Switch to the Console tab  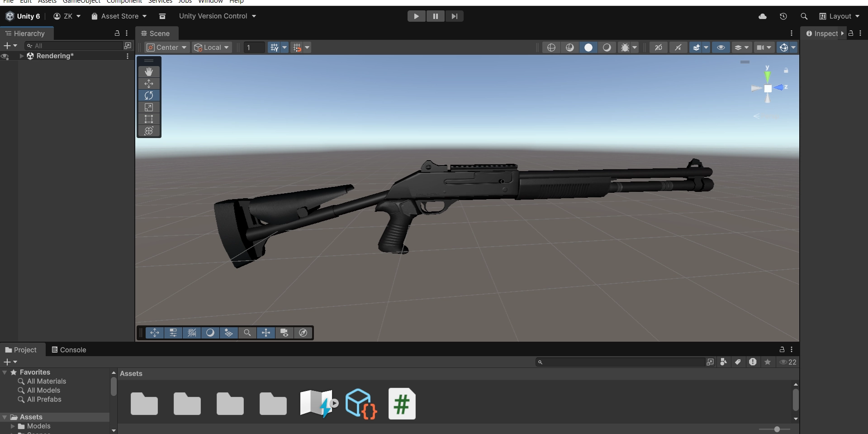(x=69, y=350)
